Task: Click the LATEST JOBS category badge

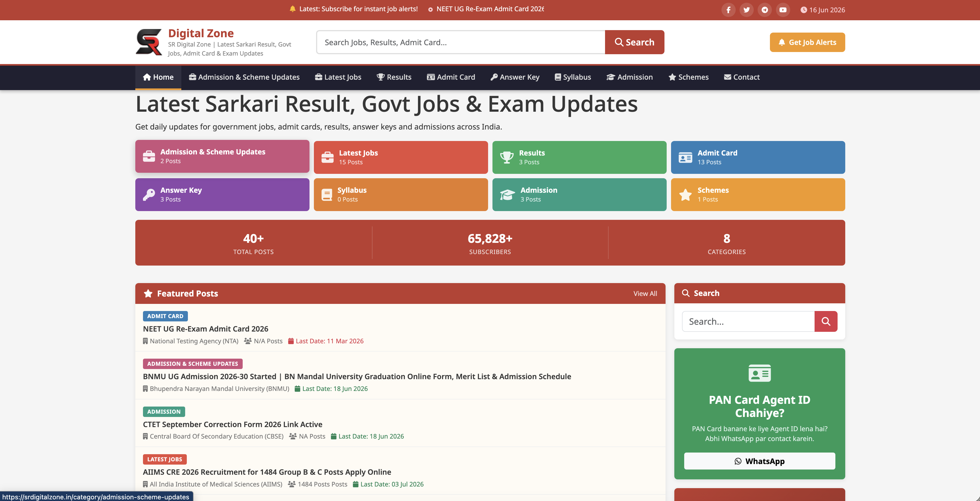Action: (x=165, y=459)
